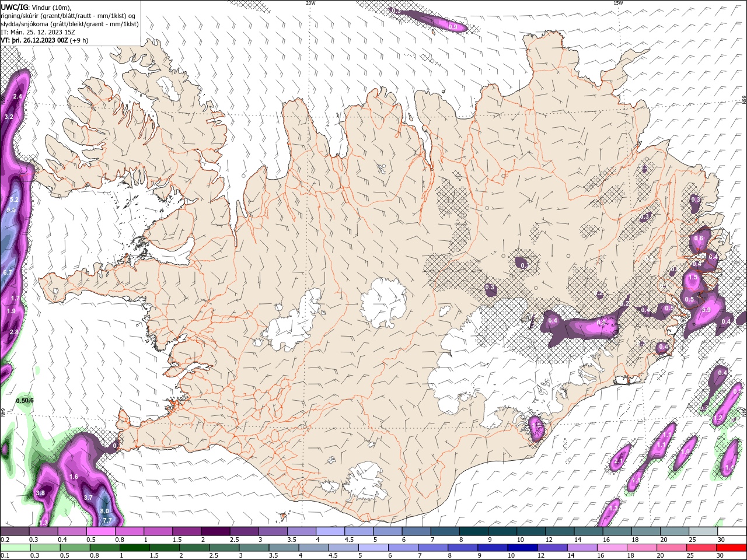This screenshot has width=747, height=560.
Task: Click the 20W longitude label
Action: 310,3
